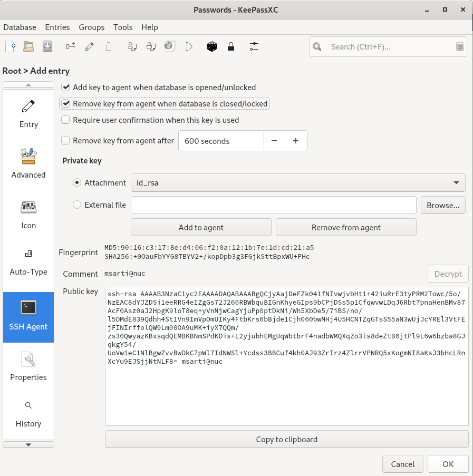Delete entry trash icon
Screen dimensions: 473x476
[109, 47]
